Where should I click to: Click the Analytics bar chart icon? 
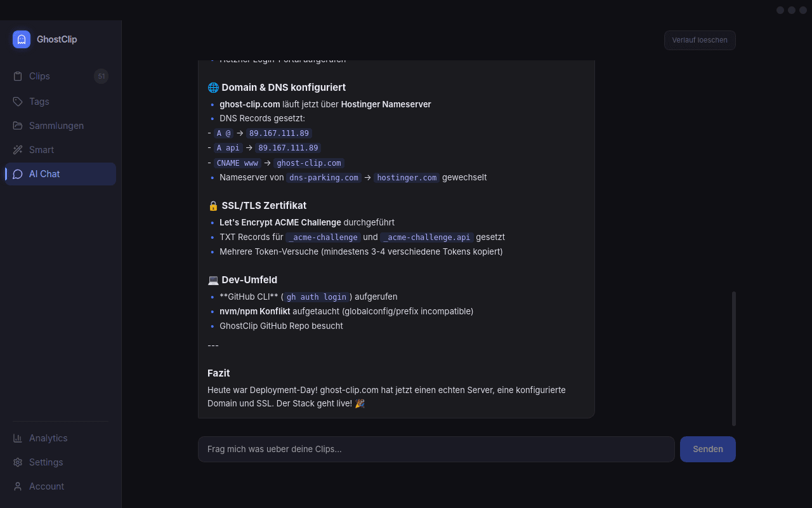18,438
